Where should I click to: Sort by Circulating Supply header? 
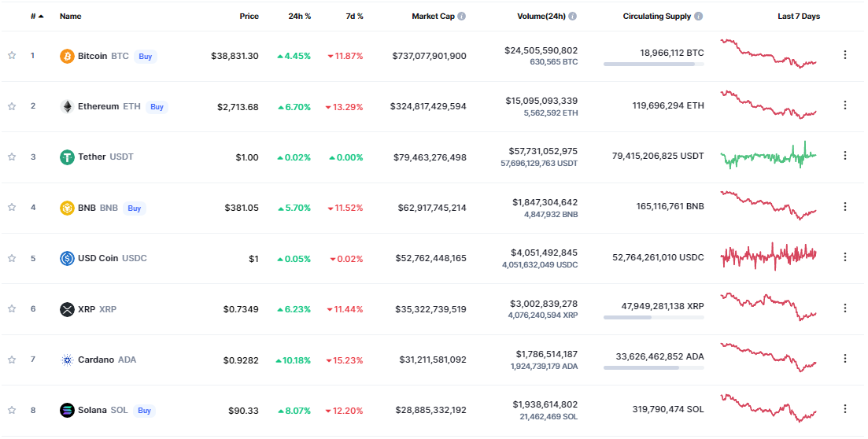coord(656,16)
